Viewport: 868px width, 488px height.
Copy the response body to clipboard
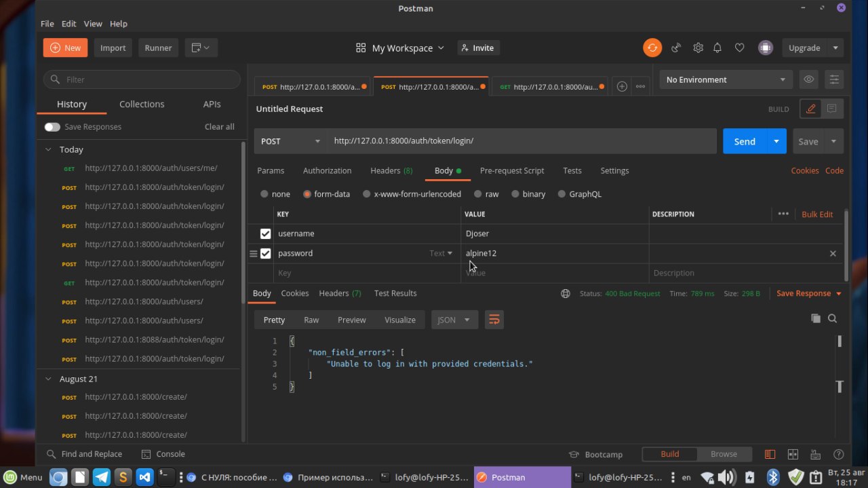[x=816, y=318]
